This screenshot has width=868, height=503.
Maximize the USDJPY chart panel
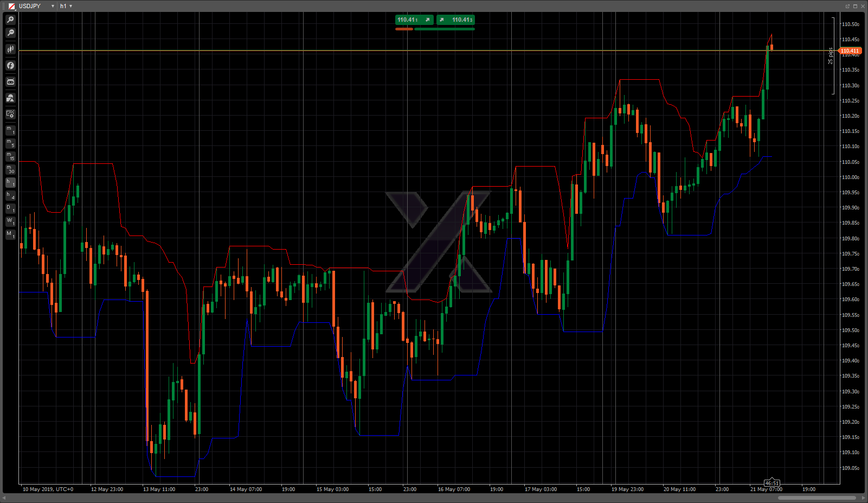(855, 6)
